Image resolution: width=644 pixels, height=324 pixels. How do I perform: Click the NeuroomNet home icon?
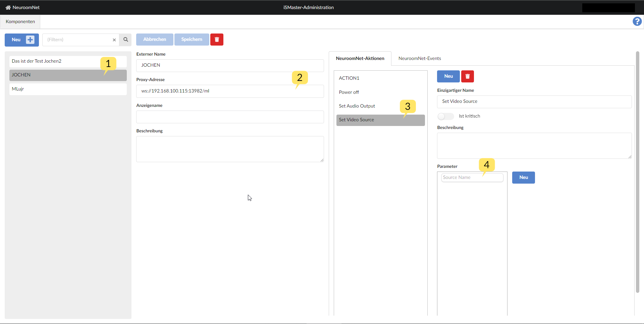(x=8, y=7)
